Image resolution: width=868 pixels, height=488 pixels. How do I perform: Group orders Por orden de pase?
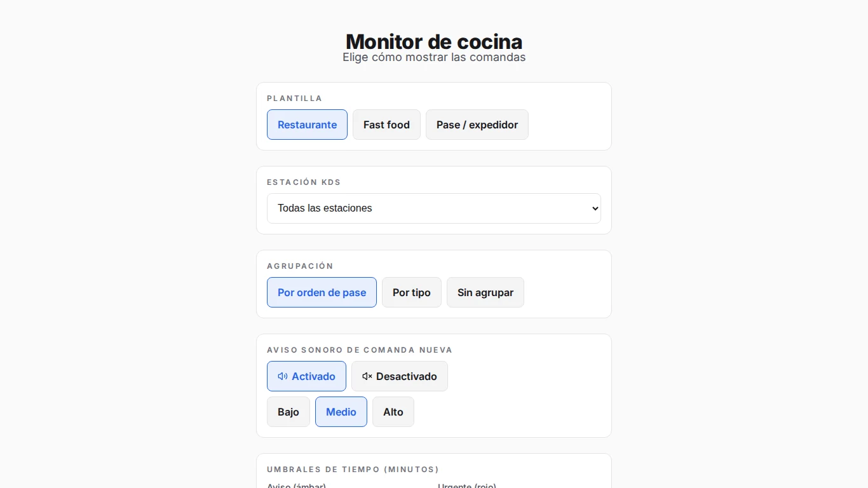tap(322, 292)
